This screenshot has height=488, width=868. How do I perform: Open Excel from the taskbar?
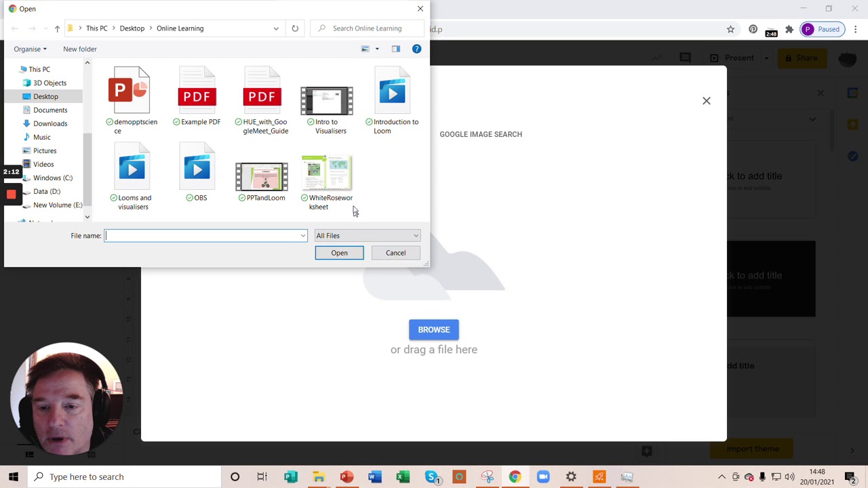(403, 476)
